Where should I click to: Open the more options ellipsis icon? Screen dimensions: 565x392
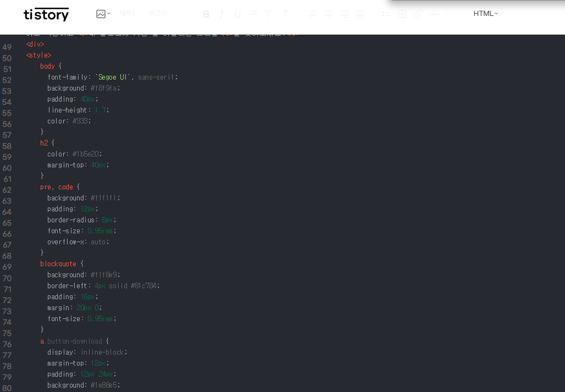point(450,13)
